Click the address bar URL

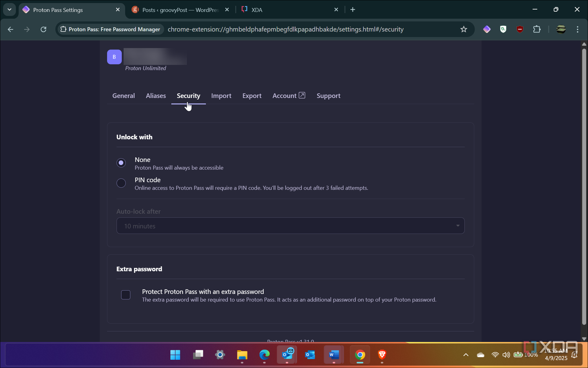[285, 29]
